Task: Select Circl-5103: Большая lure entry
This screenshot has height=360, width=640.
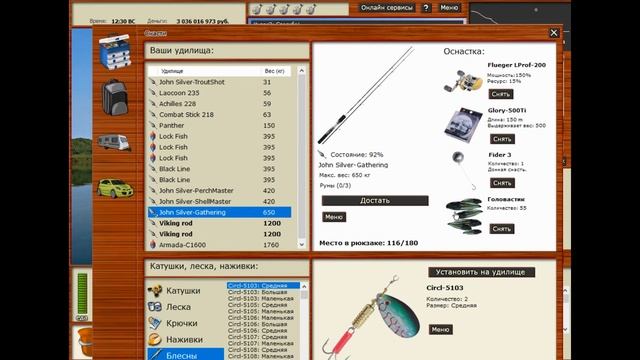Action: tap(263, 292)
